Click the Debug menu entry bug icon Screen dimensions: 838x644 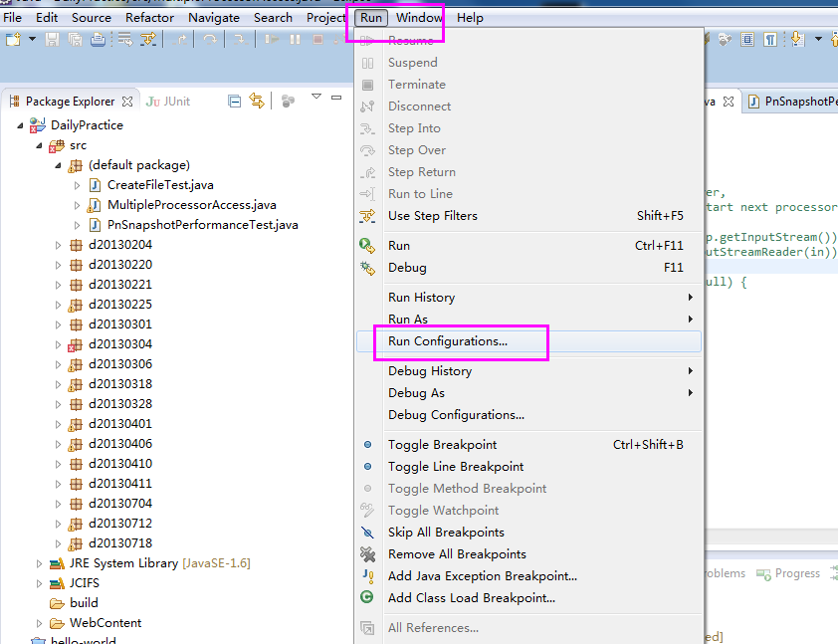pyautogui.click(x=367, y=268)
